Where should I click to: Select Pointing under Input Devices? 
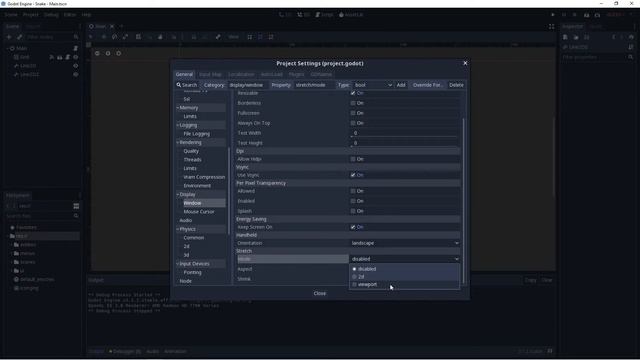pyautogui.click(x=192, y=273)
